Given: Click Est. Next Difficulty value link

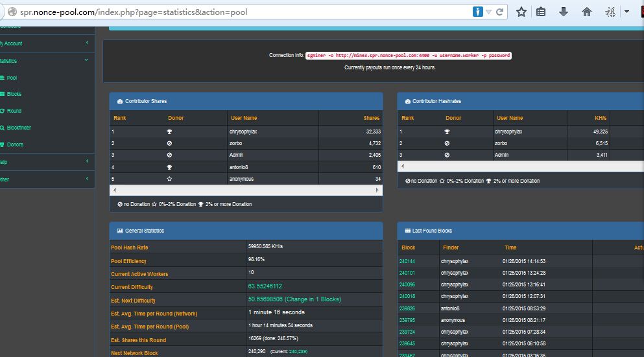Looking at the screenshot, I should [294, 299].
